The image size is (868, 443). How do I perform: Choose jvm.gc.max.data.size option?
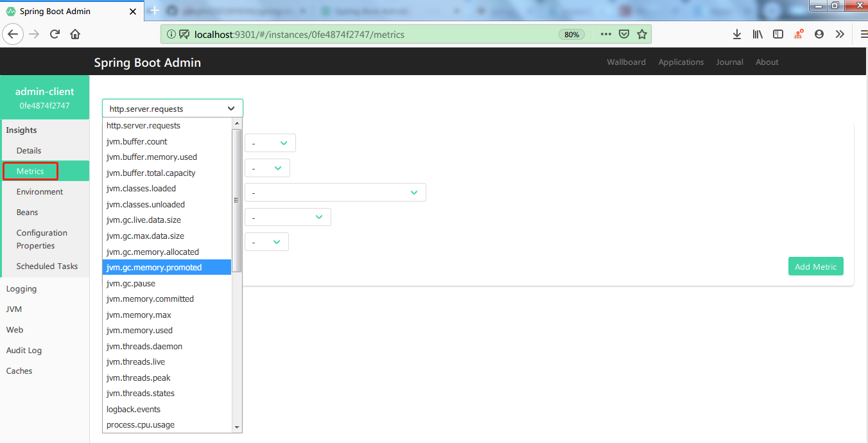click(167, 236)
